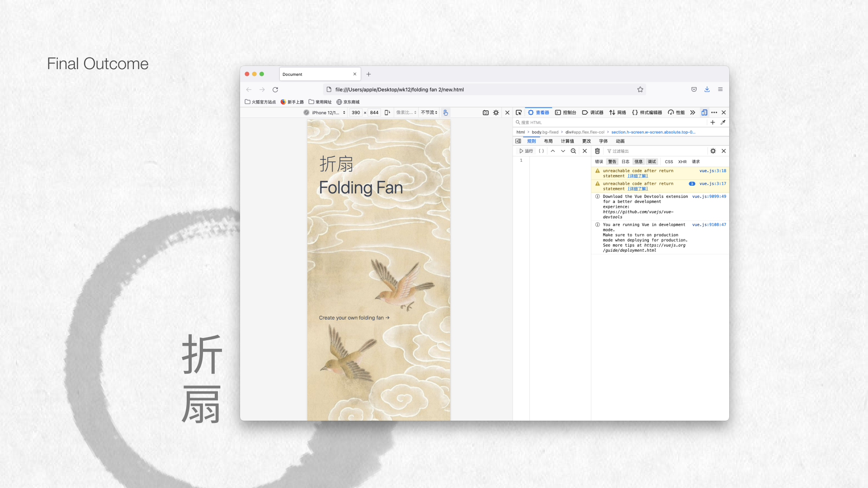
Task: Open the 不节流 throttling dropdown
Action: (429, 113)
